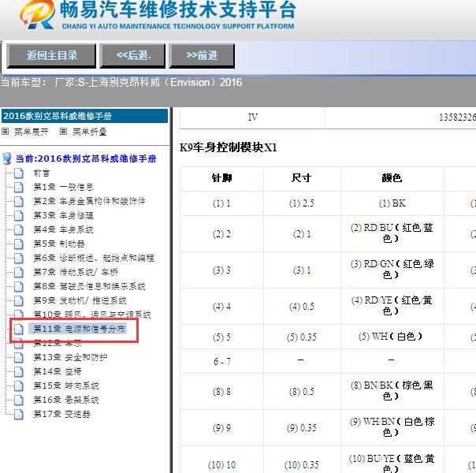The width and height of the screenshot is (476, 473).
Task: Click the color cell (4) RD/YE
Action: tap(392, 306)
